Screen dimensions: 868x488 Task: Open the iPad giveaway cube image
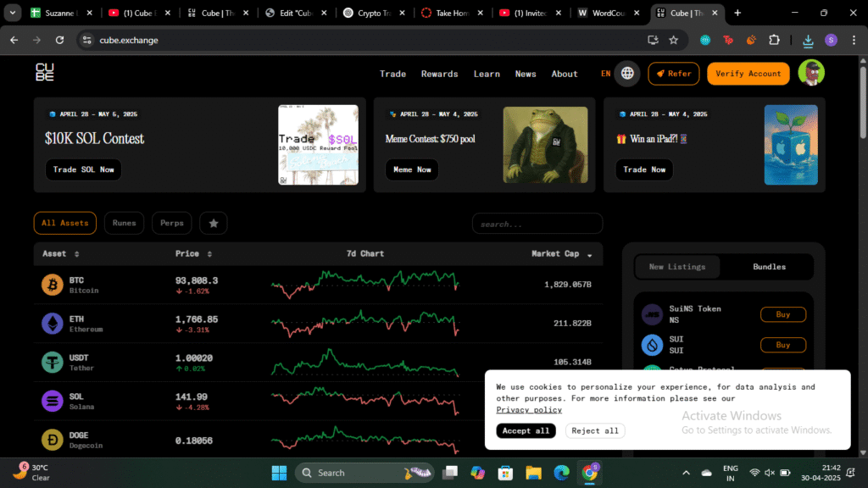coord(791,145)
